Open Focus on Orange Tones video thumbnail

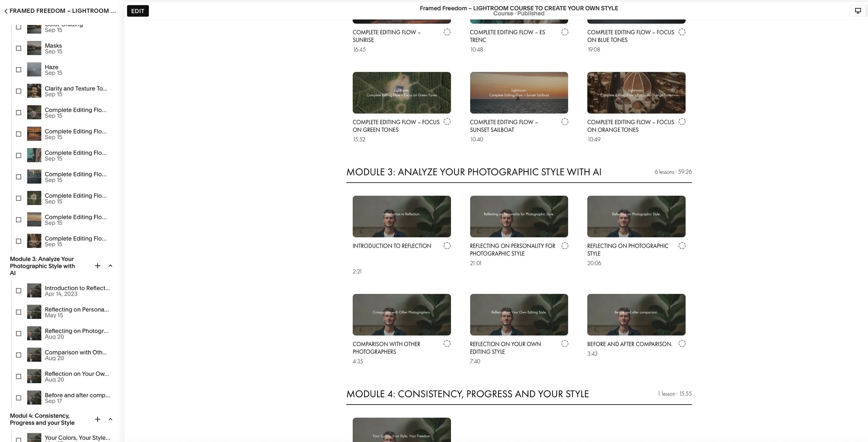coord(636,93)
